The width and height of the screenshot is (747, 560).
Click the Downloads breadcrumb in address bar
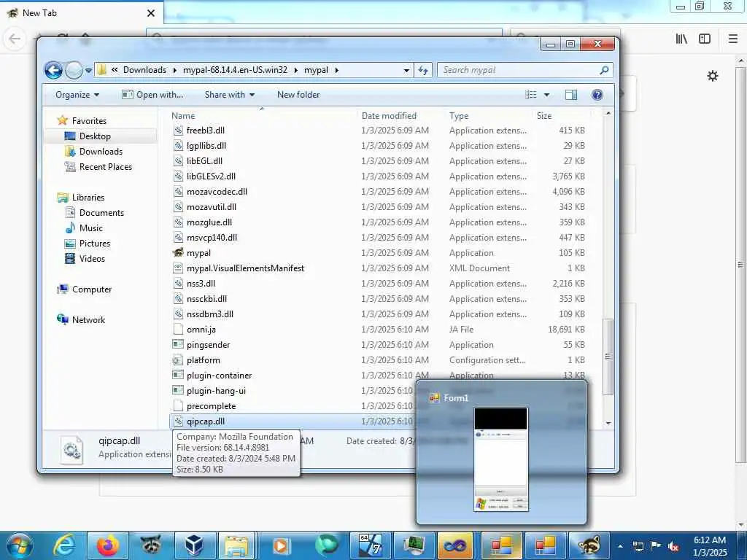145,70
